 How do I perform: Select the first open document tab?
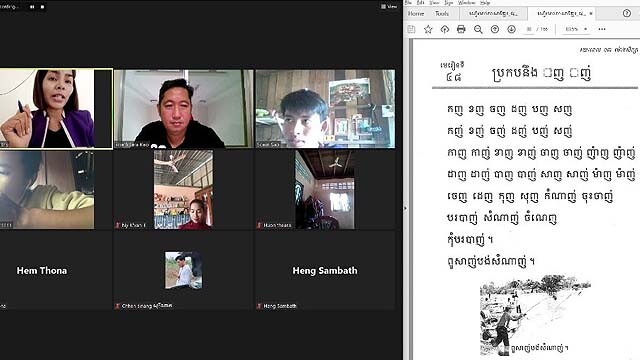[493, 13]
